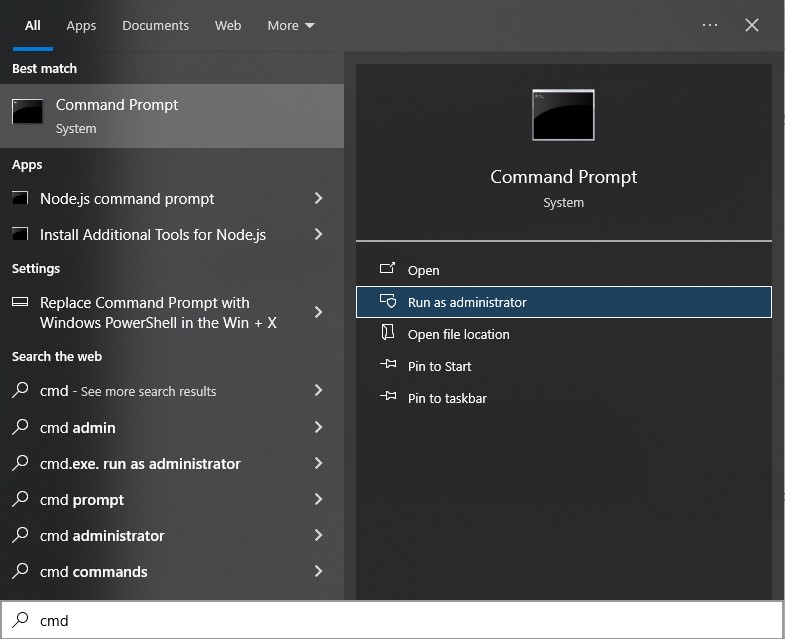Switch to the Web tab
This screenshot has height=639, width=785.
(x=228, y=26)
